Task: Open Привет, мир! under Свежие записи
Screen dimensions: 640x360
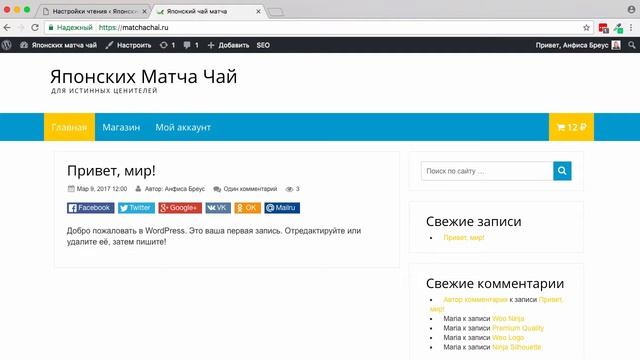Action: click(464, 238)
